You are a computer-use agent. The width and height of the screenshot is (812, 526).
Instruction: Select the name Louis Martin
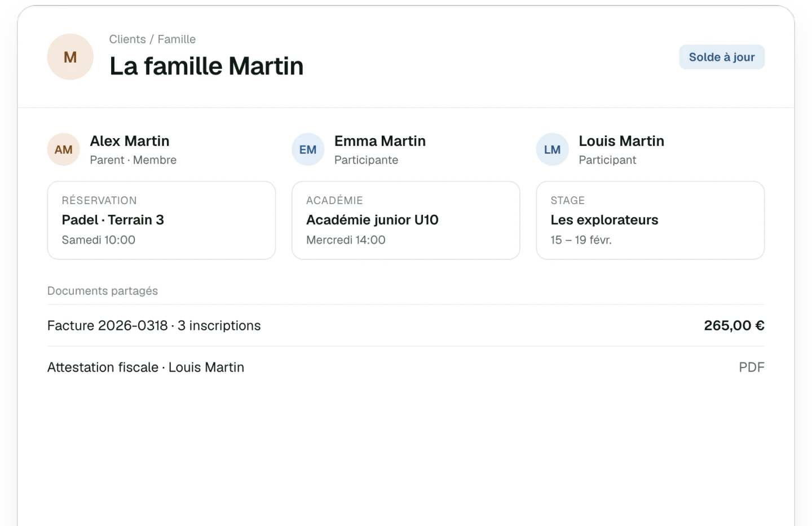(x=621, y=141)
